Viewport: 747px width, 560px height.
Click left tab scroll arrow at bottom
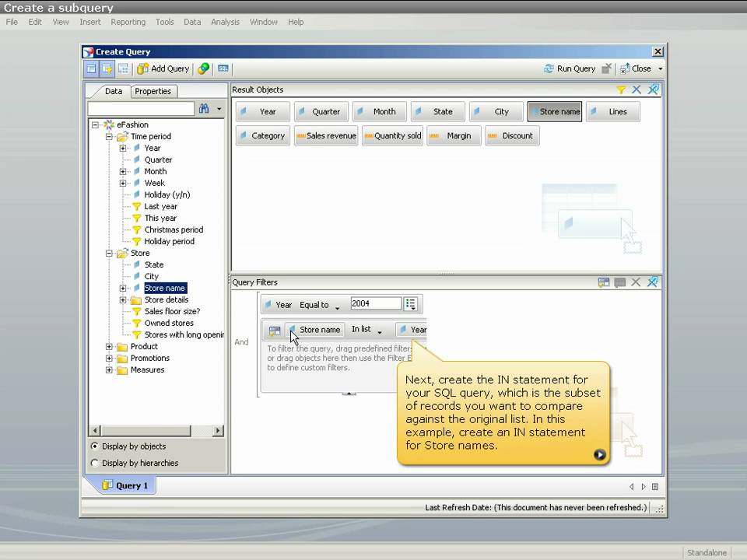pyautogui.click(x=632, y=487)
